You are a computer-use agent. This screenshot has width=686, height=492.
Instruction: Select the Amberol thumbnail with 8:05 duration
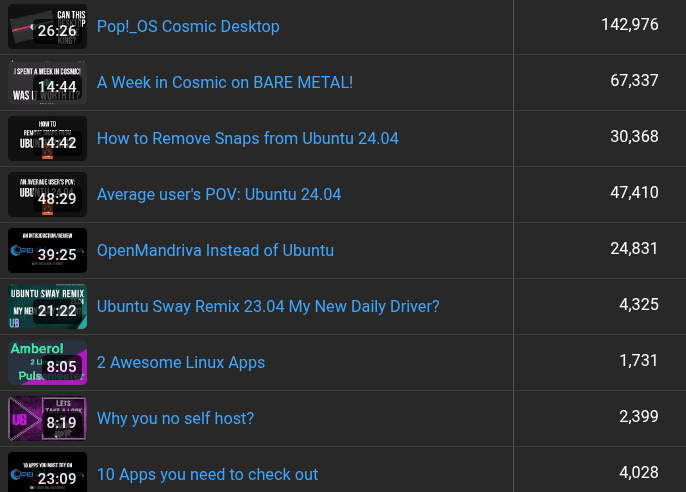(x=47, y=362)
